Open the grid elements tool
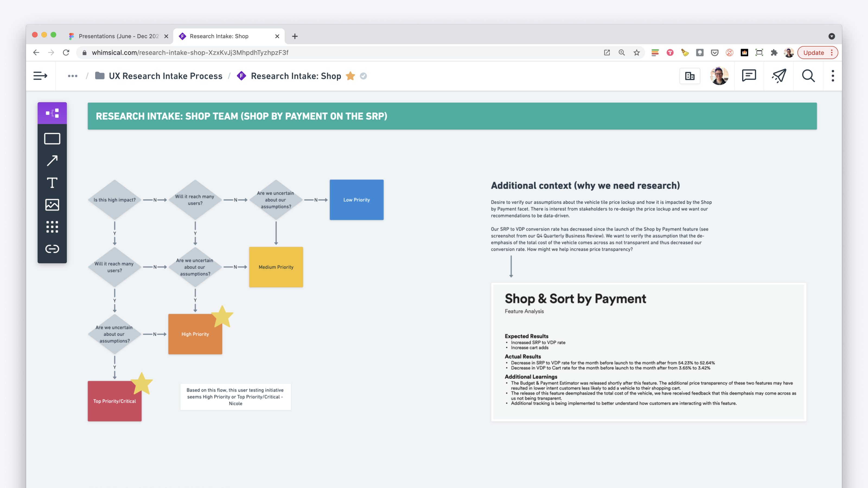 coord(52,227)
